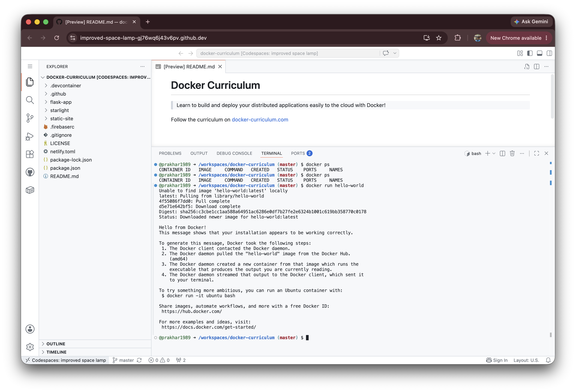Kill terminal with trash icon

click(x=512, y=153)
